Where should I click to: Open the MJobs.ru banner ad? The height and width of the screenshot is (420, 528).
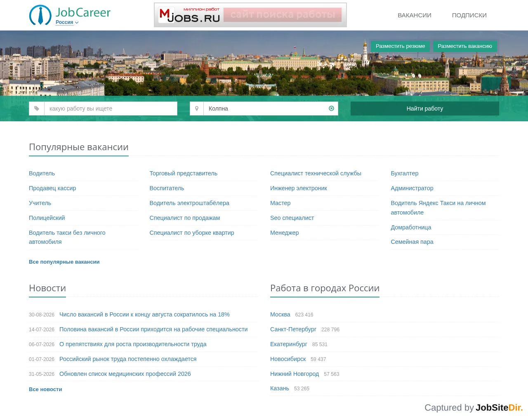(x=250, y=15)
